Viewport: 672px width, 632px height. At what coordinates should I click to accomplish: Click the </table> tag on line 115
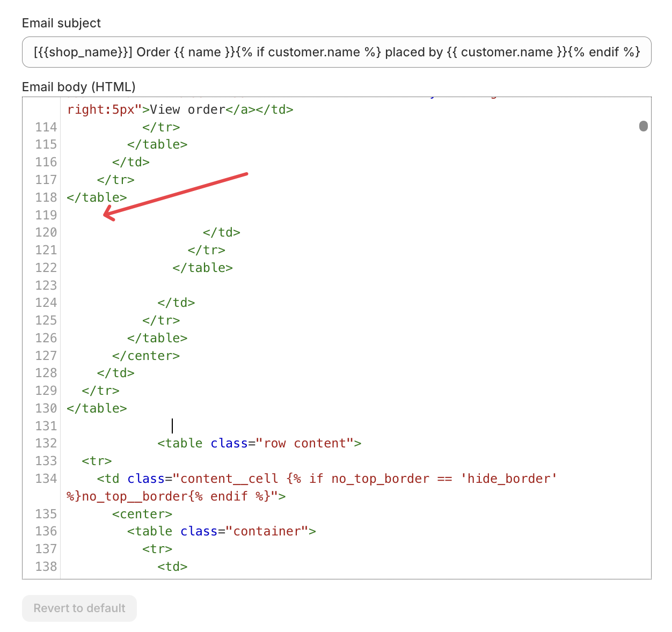pos(157,144)
